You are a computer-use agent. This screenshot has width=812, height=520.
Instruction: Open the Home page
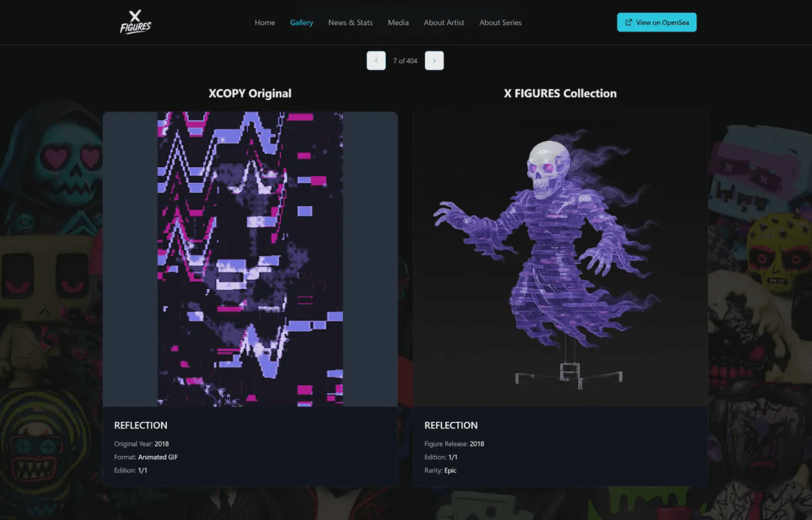(x=265, y=23)
